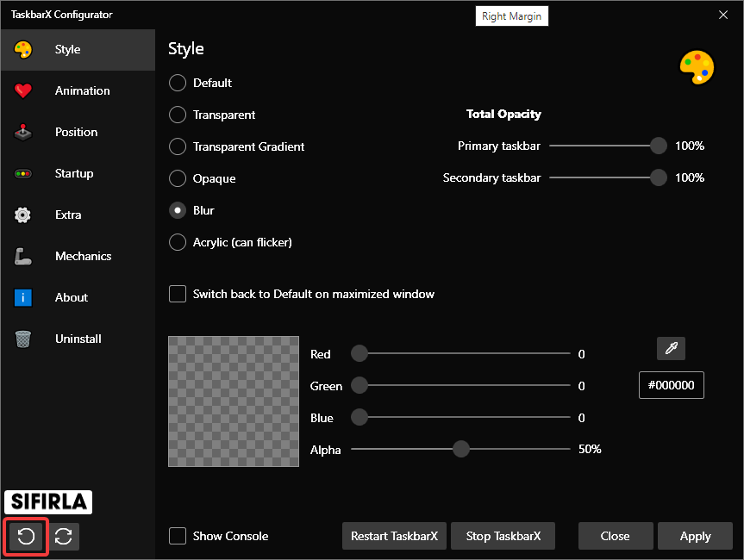
Task: Open the About section
Action: coord(71,297)
